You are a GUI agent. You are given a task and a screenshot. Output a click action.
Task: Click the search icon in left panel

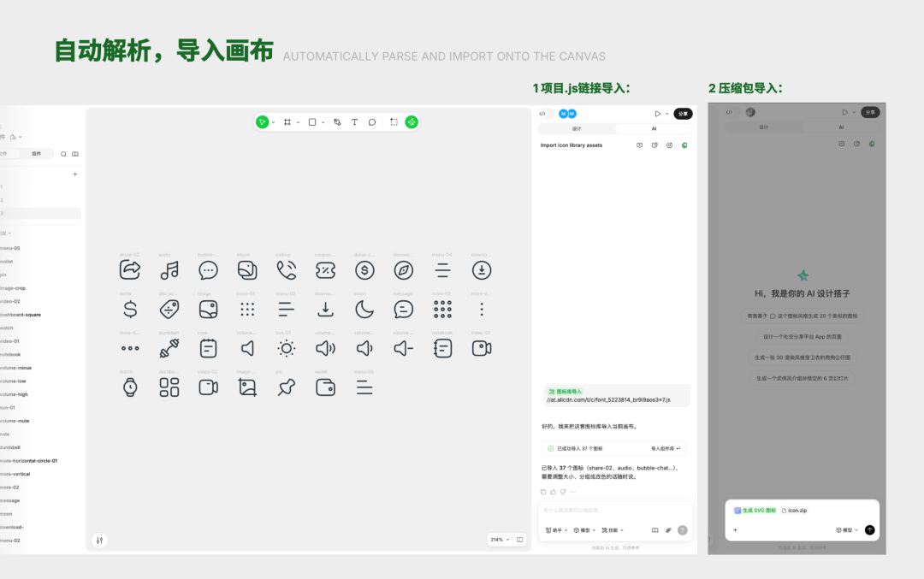pos(63,154)
